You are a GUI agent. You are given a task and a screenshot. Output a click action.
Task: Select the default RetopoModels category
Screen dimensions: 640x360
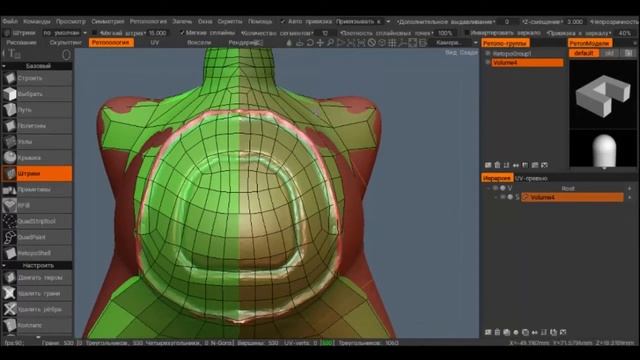(x=583, y=53)
